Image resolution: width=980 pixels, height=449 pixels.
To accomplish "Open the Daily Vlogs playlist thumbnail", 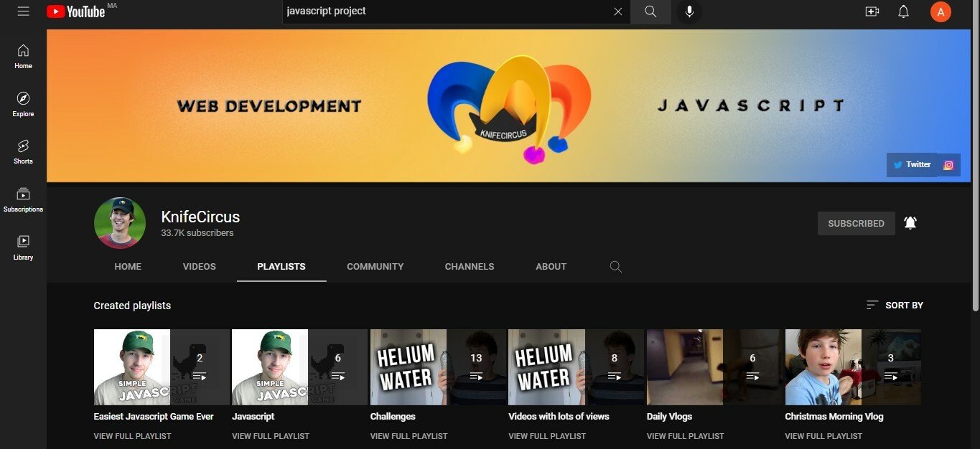I will 714,367.
